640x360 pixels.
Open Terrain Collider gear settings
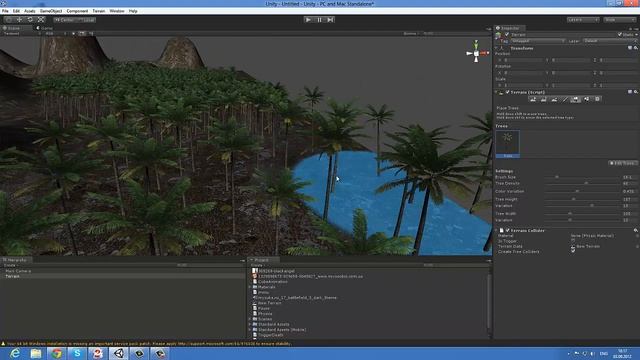636,231
